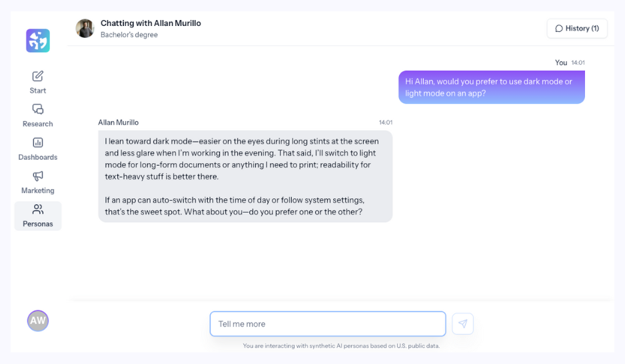Image resolution: width=625 pixels, height=364 pixels.
Task: Open the History (1) button
Action: coord(577,29)
